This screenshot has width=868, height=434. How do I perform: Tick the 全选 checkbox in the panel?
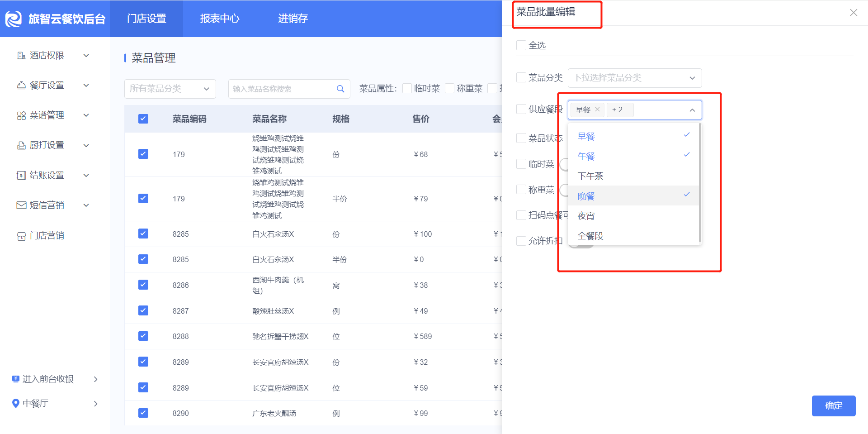[x=521, y=45]
